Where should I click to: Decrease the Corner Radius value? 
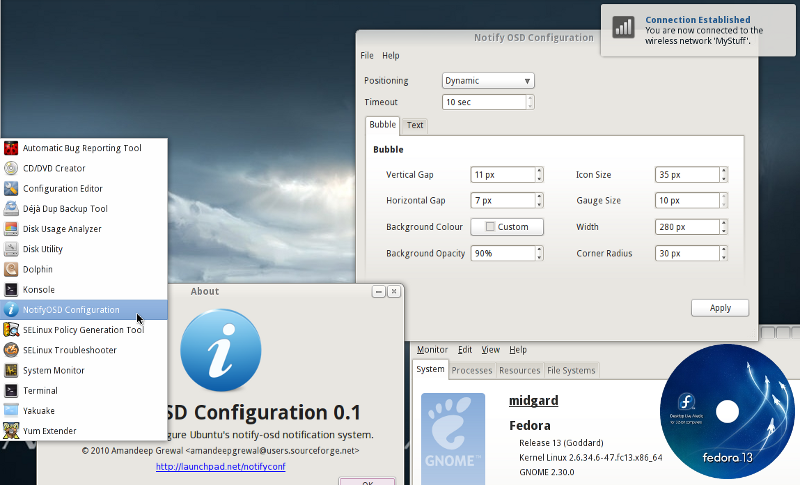pos(723,257)
